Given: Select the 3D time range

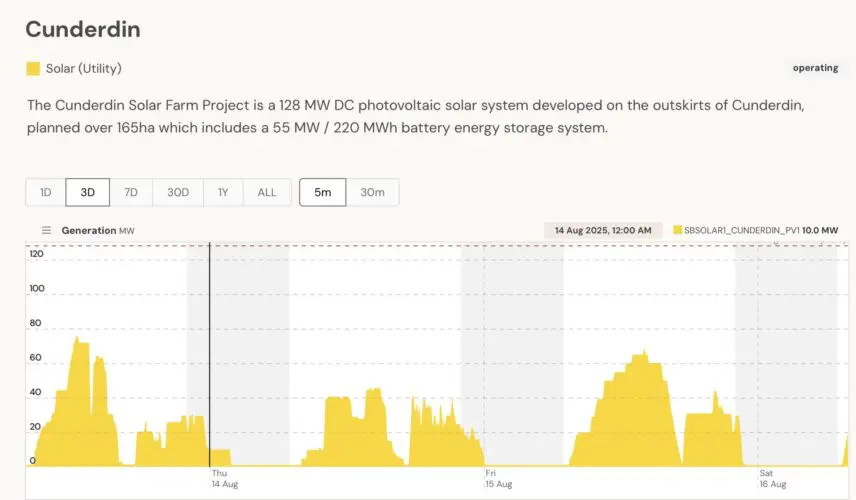Looking at the screenshot, I should [x=88, y=192].
